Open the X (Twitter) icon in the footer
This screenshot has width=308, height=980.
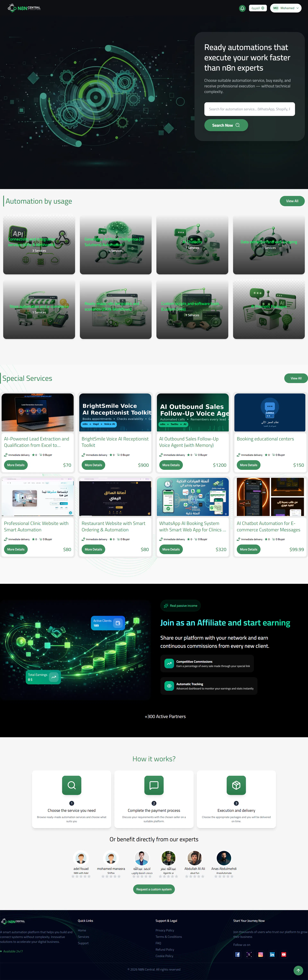point(249,955)
